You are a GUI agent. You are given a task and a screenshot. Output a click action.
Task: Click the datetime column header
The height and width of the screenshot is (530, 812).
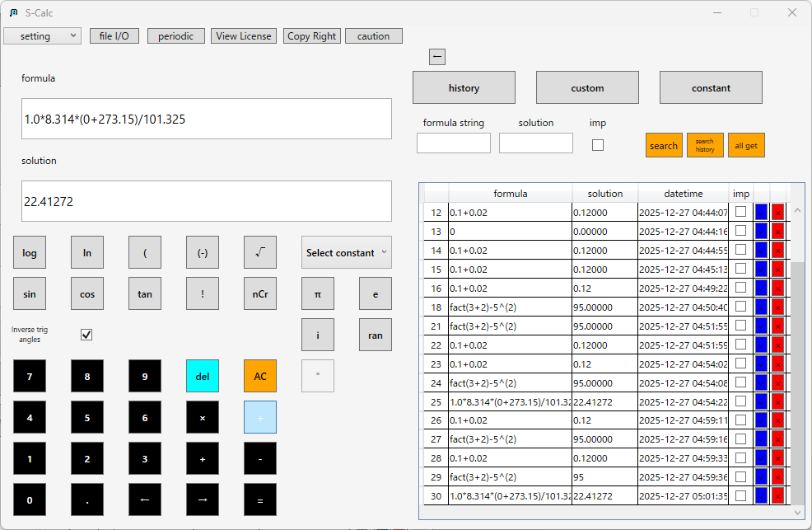point(683,193)
